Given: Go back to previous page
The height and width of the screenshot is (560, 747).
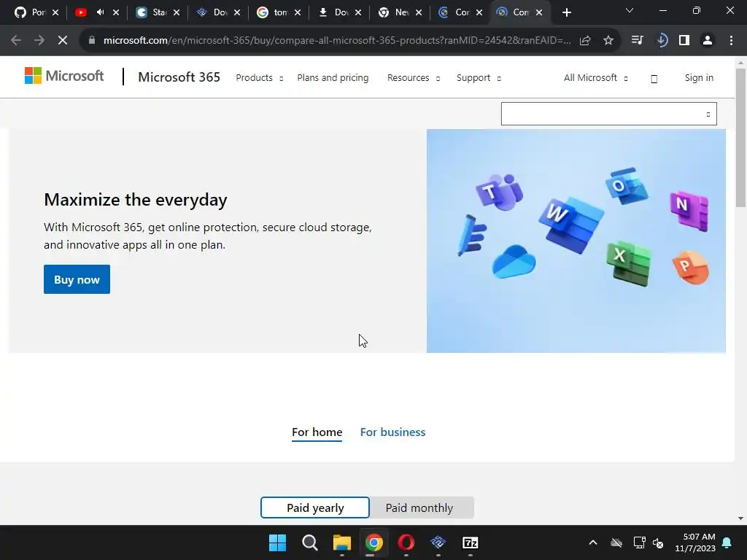Looking at the screenshot, I should tap(16, 41).
